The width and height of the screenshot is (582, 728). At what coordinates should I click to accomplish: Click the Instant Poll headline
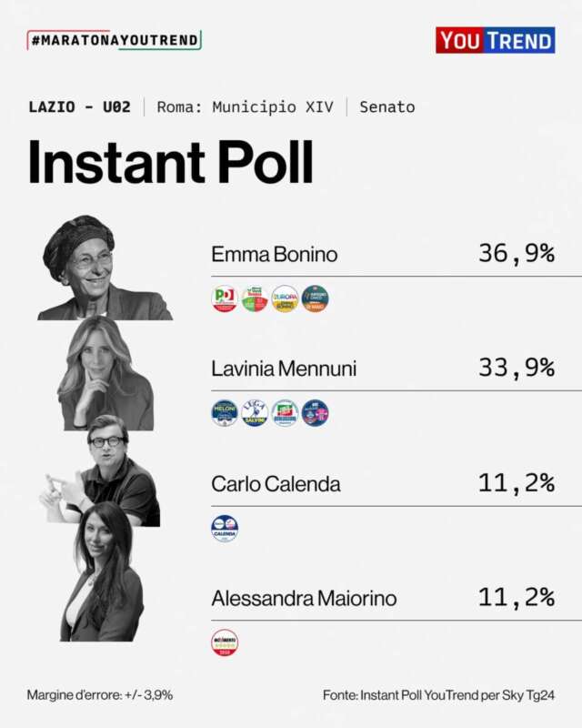click(x=170, y=164)
